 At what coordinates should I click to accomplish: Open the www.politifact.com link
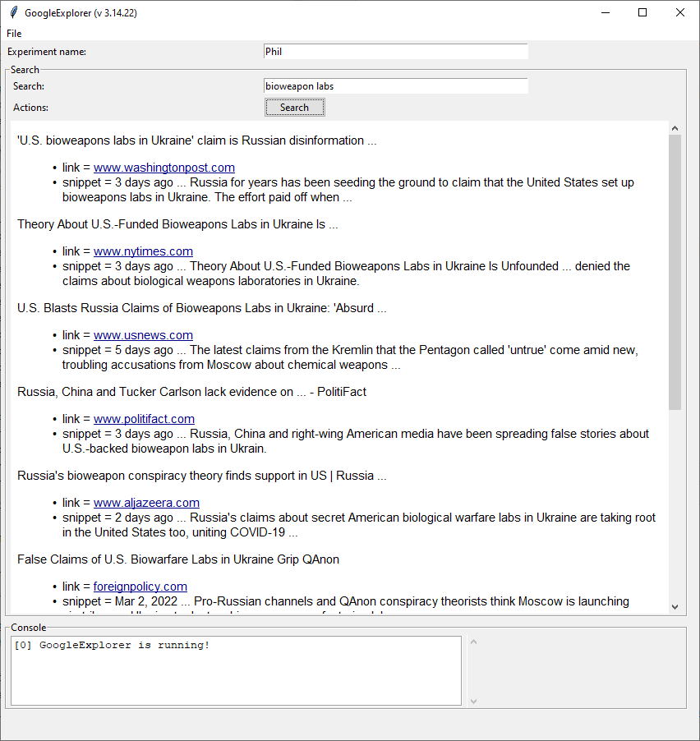[x=144, y=419]
